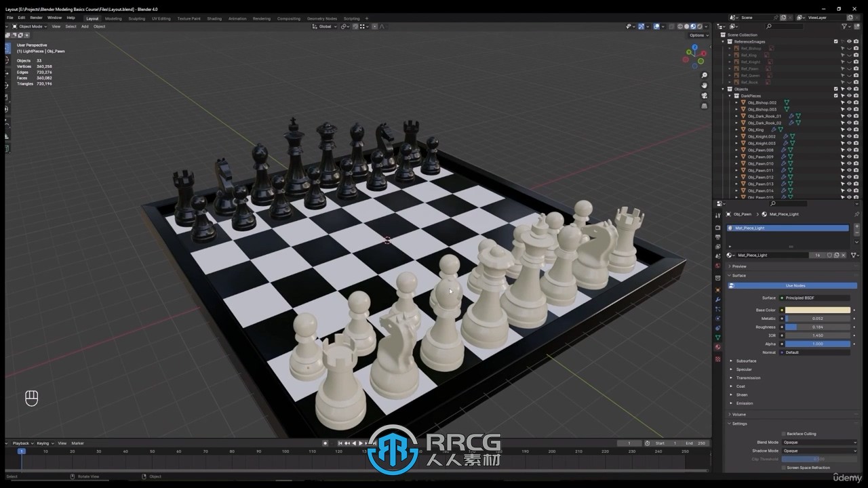Switch to rendered viewport shading
Viewport: 868px width, 488px height.
(x=701, y=26)
